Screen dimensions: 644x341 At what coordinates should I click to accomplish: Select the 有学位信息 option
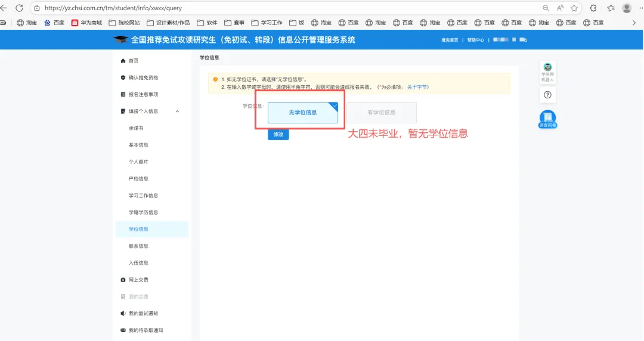(382, 113)
